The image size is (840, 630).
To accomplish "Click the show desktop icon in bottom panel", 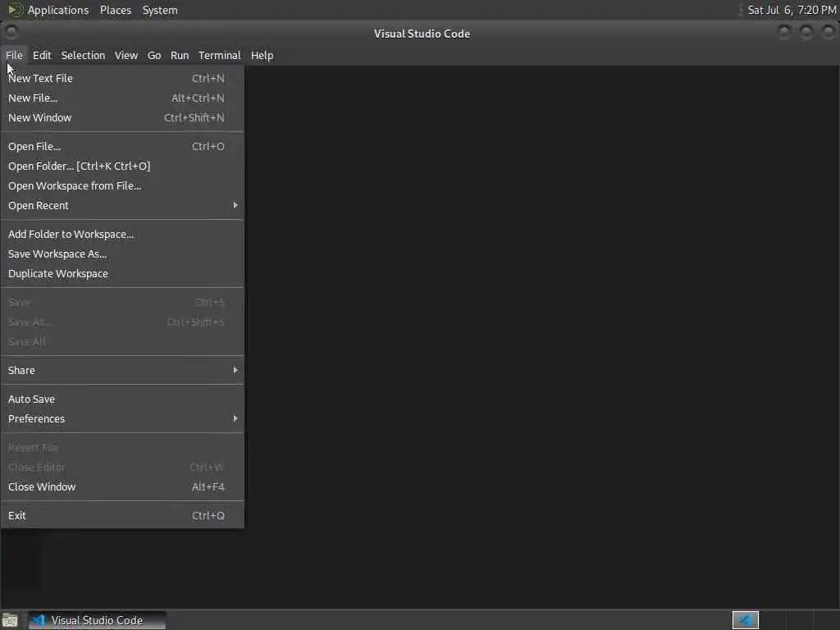I will tap(10, 620).
